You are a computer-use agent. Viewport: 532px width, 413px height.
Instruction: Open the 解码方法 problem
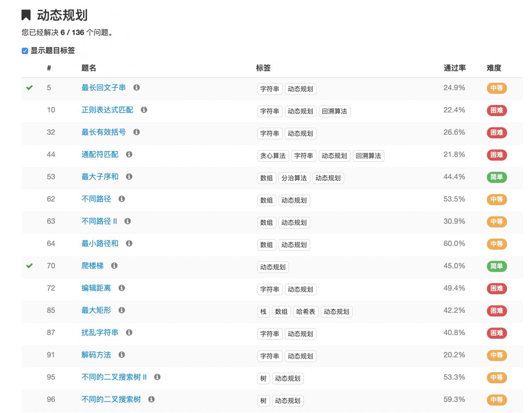(x=96, y=355)
